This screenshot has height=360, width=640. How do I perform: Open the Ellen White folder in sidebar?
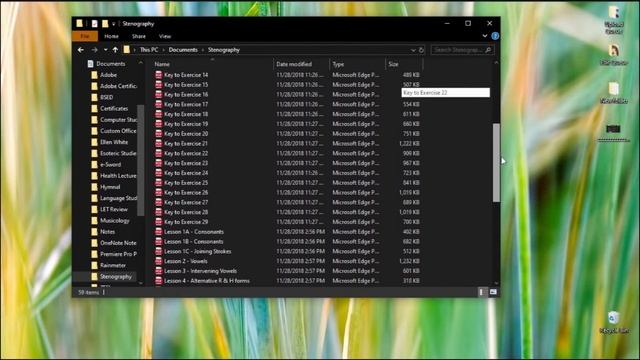point(114,142)
